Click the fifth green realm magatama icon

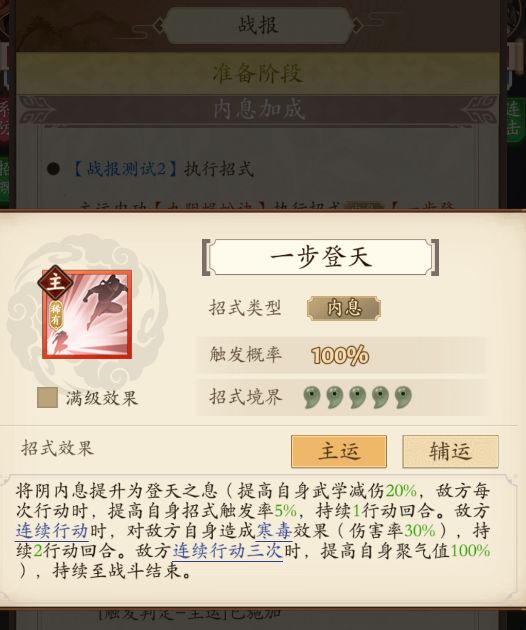[403, 397]
